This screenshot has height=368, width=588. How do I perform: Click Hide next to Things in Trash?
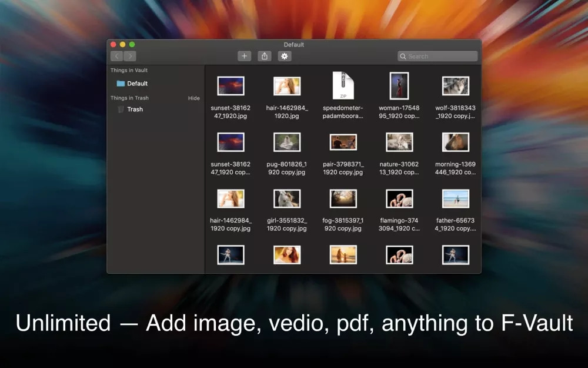(x=194, y=98)
